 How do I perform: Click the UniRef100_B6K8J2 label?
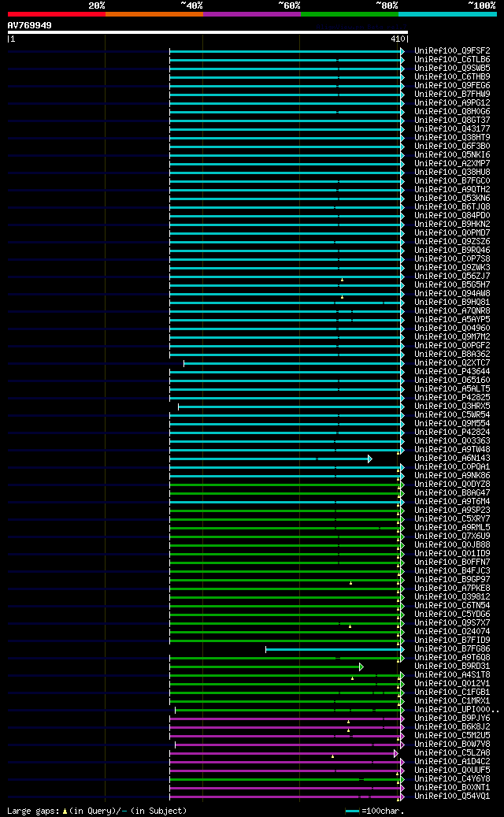tap(452, 727)
